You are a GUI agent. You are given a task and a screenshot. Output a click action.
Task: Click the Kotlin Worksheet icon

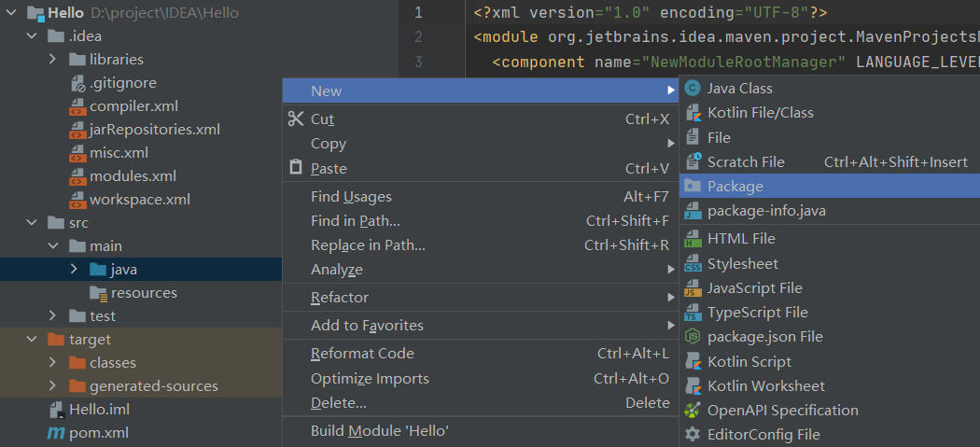[x=692, y=386]
